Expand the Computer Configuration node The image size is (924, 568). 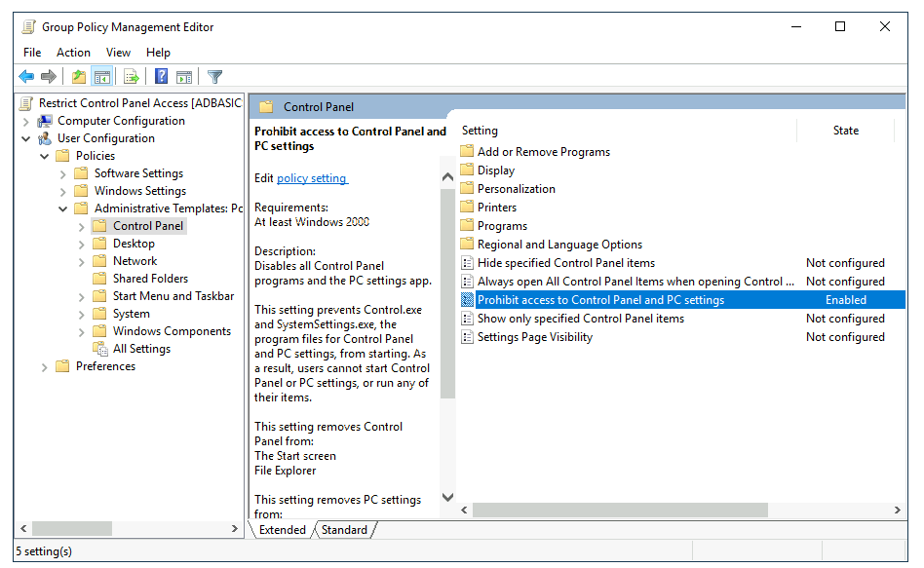[25, 121]
